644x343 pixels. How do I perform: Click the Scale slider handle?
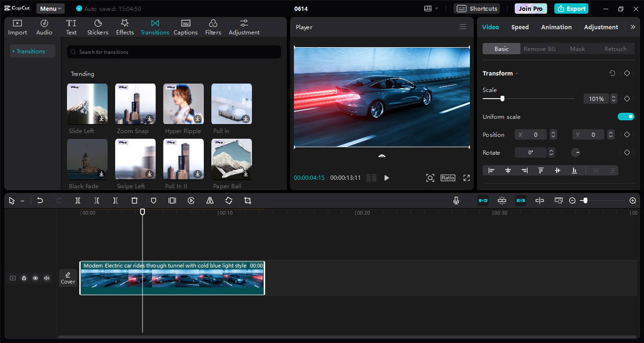tap(502, 99)
